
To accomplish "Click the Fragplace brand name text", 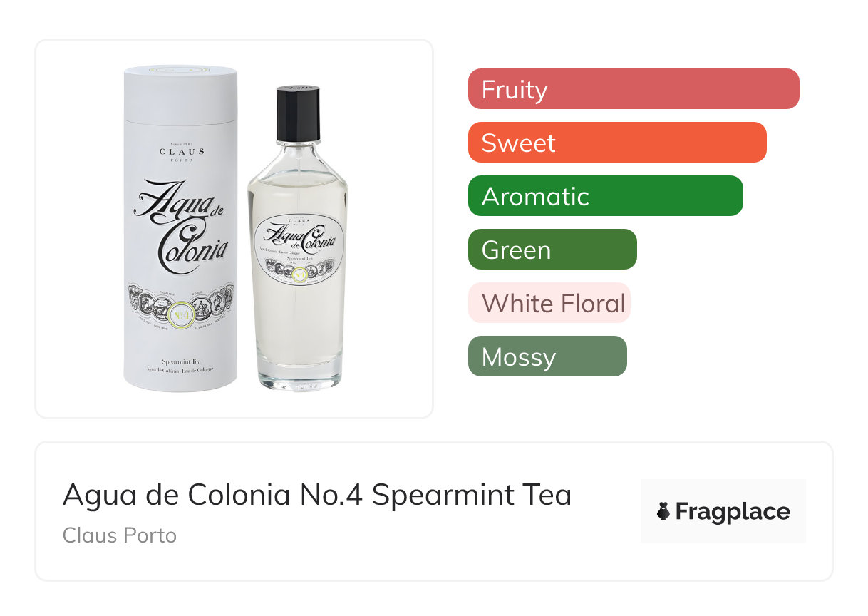I will click(x=733, y=512).
